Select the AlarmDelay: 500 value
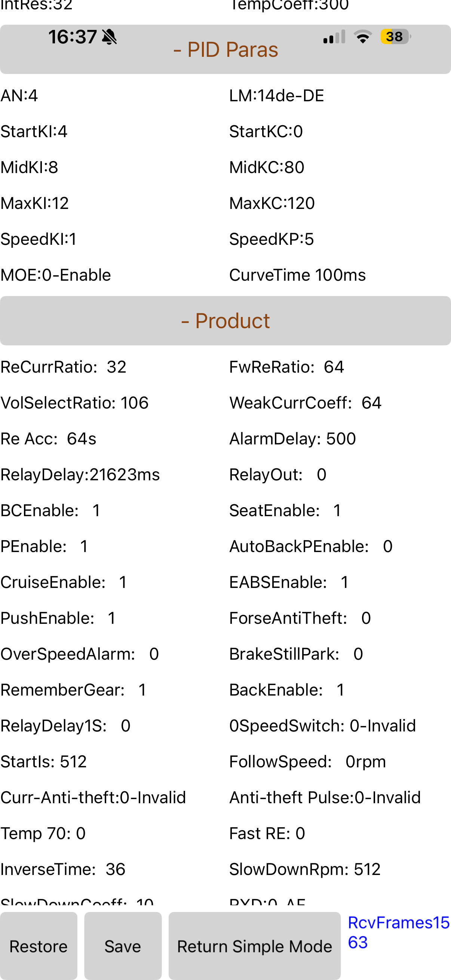The height and width of the screenshot is (980, 451). pyautogui.click(x=293, y=439)
